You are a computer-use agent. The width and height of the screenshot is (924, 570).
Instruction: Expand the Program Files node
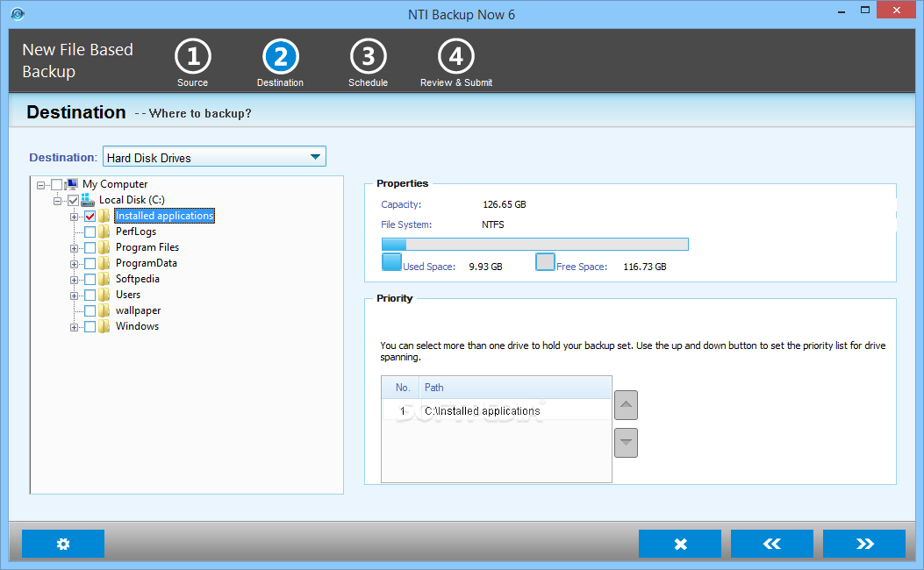point(75,248)
